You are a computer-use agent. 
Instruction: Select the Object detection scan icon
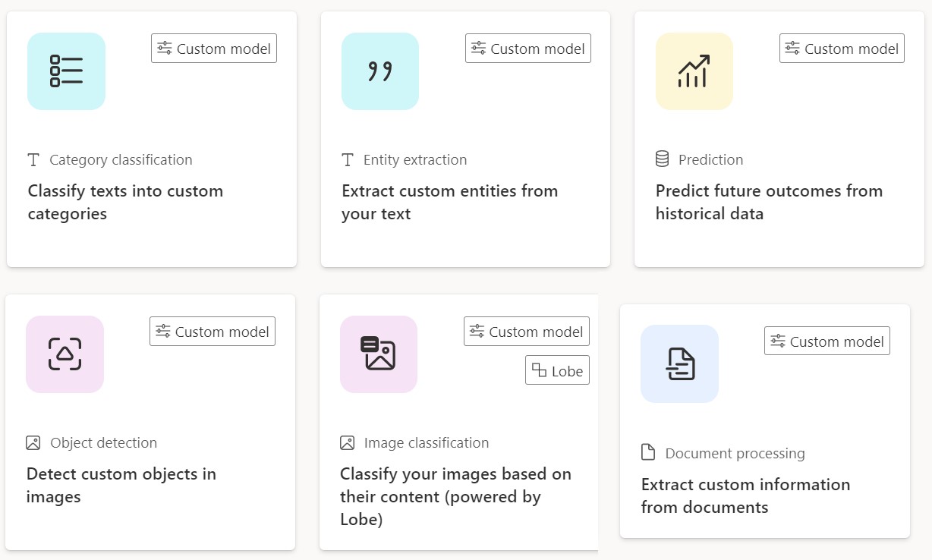pos(65,354)
